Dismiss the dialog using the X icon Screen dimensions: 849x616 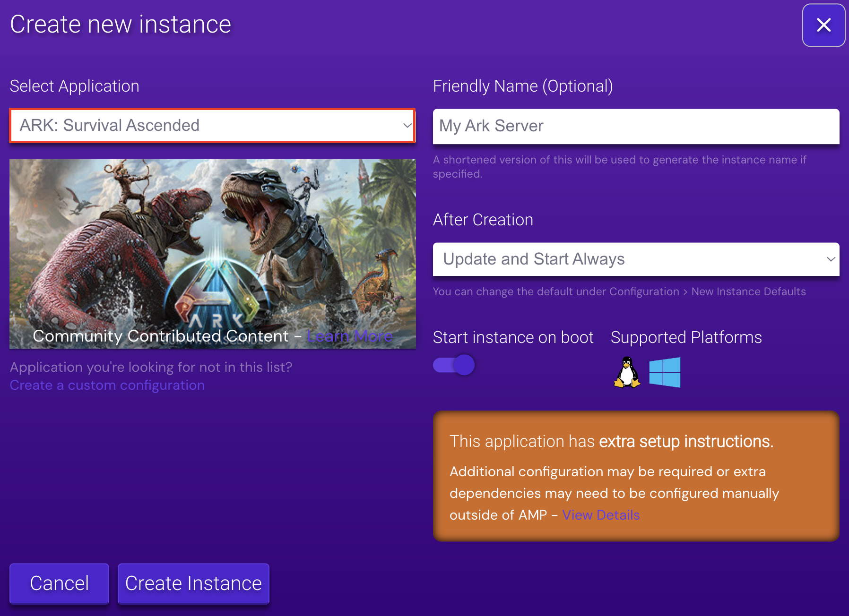(823, 25)
